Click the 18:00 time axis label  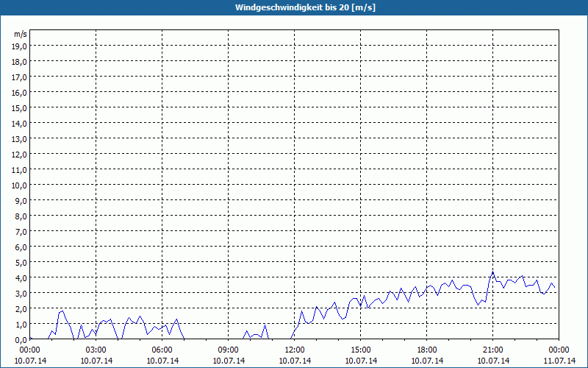[x=427, y=350]
